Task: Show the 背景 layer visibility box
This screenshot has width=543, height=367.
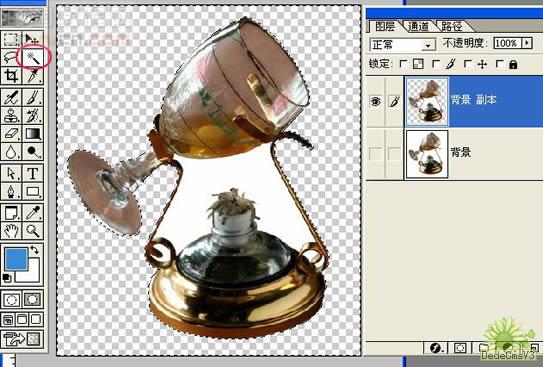Action: tap(375, 154)
